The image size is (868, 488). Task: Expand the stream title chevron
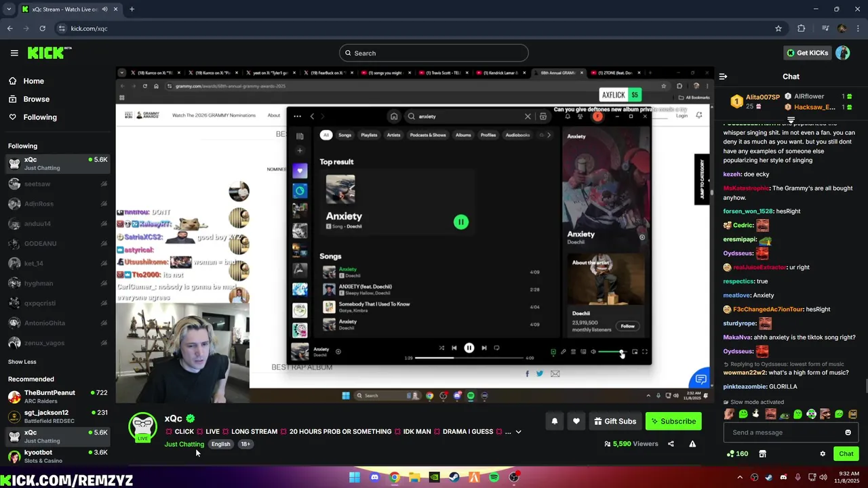(x=519, y=432)
